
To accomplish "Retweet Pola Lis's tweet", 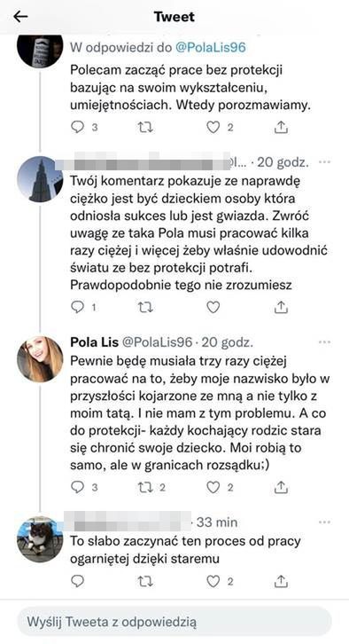I will [144, 487].
